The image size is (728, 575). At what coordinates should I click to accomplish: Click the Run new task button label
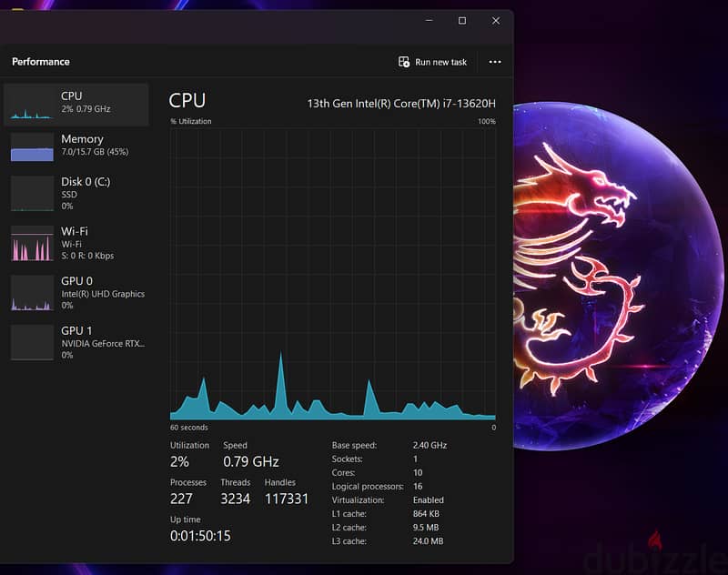click(440, 62)
